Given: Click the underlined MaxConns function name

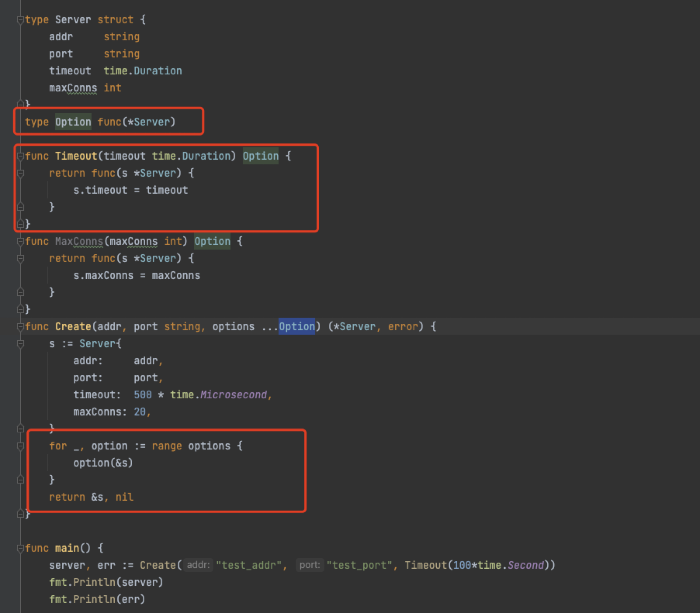Looking at the screenshot, I should point(79,241).
